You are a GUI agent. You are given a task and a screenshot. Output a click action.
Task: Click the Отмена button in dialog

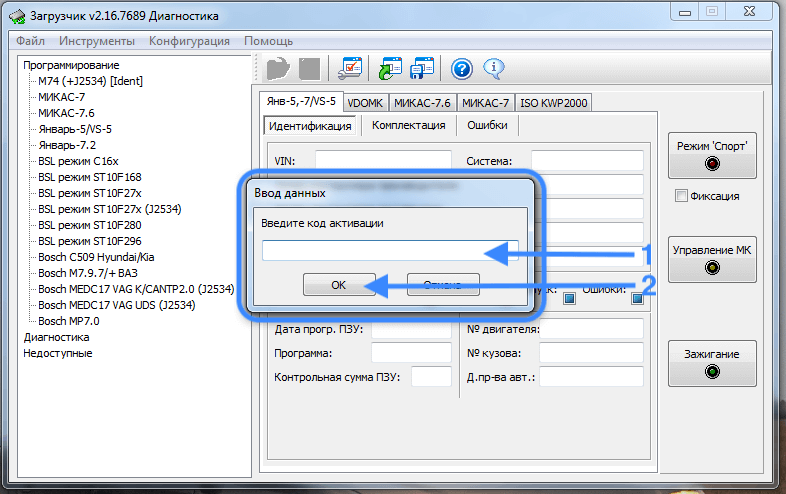coord(443,285)
